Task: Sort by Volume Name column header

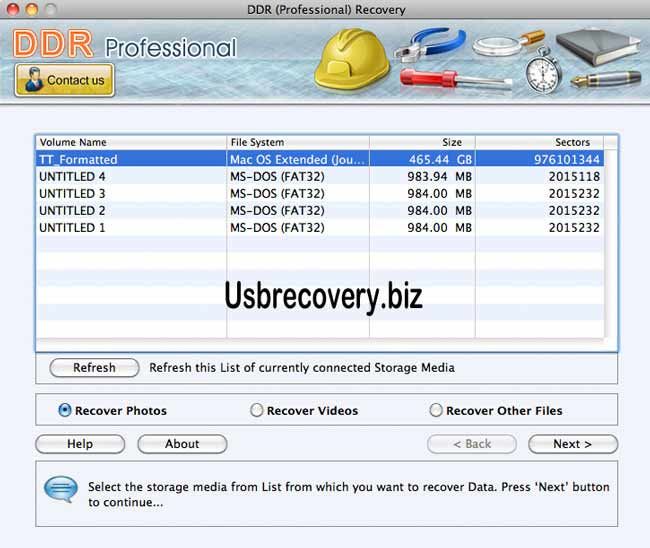Action: (x=131, y=142)
